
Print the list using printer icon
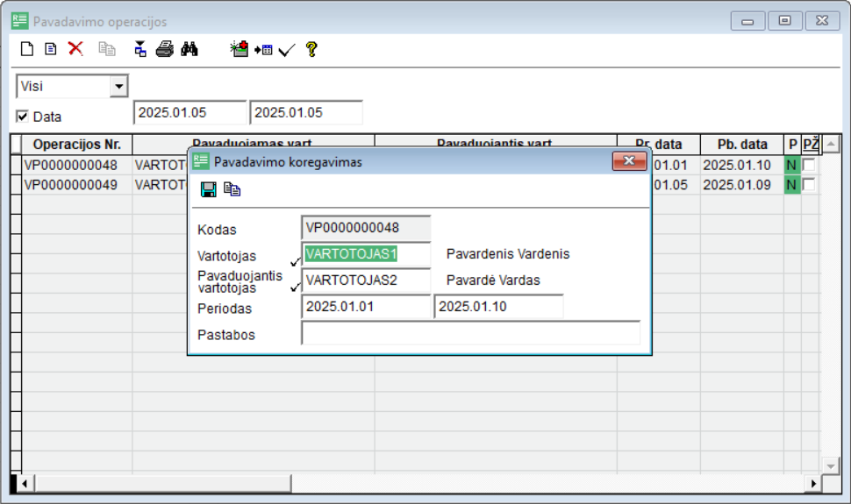(165, 50)
